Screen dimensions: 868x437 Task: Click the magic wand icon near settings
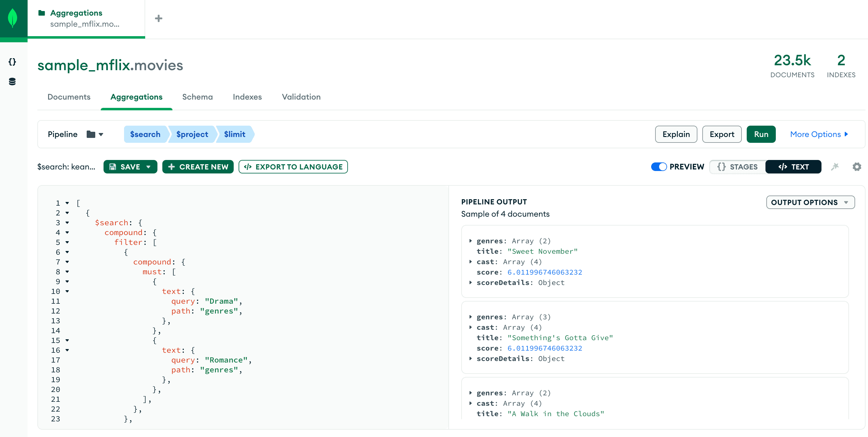835,167
